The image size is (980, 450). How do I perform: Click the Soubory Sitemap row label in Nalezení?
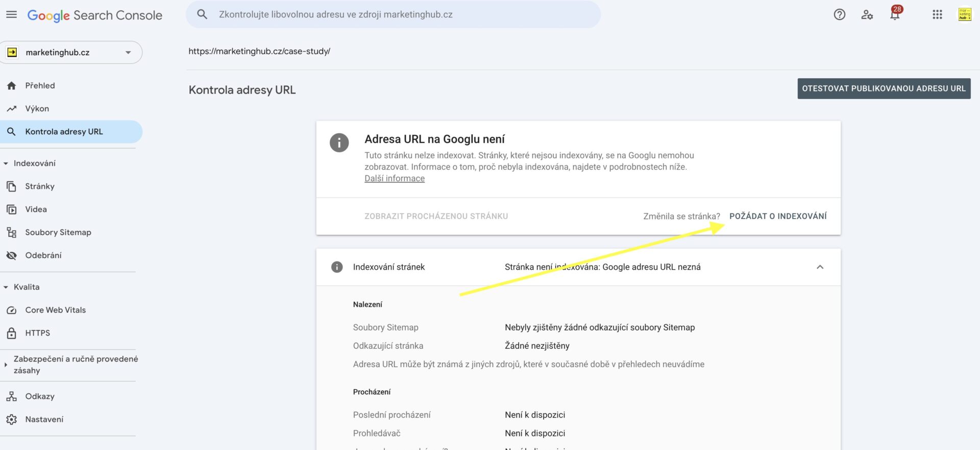point(385,327)
